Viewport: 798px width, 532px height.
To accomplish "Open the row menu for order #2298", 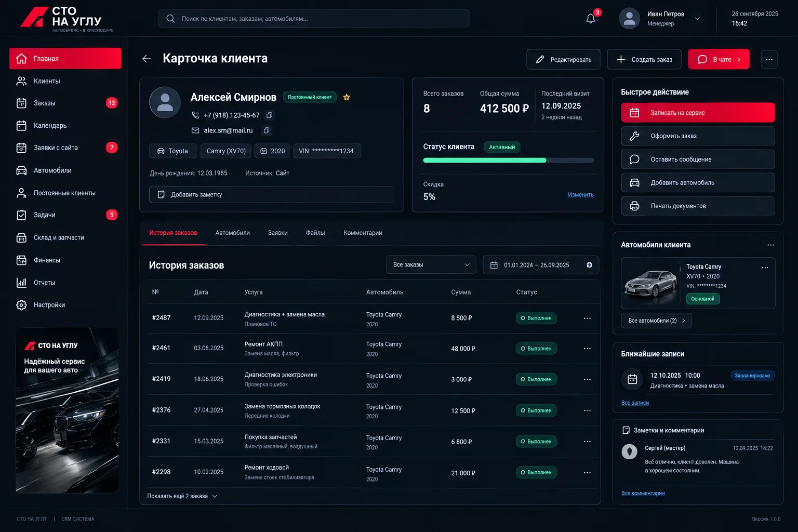I will (x=587, y=473).
